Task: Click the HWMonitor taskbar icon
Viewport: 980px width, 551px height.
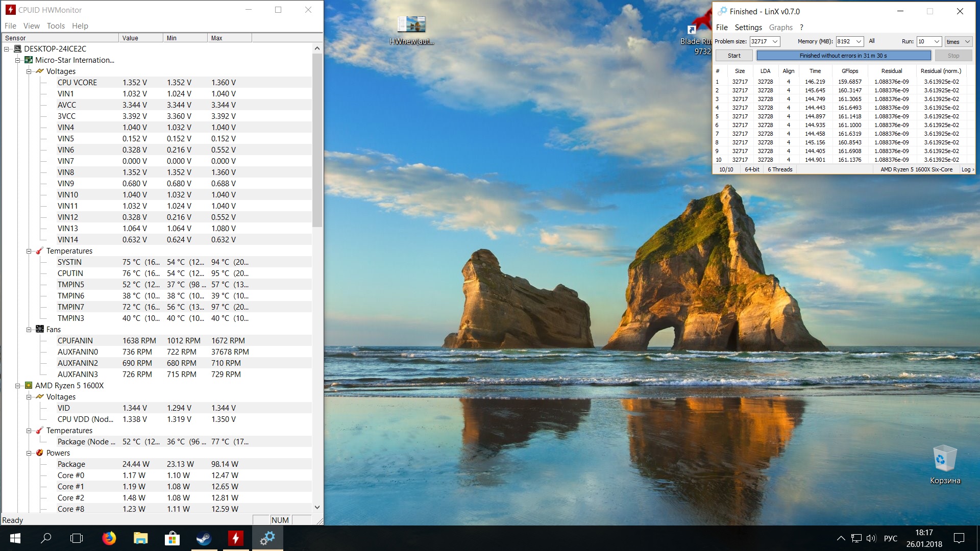Action: [235, 538]
